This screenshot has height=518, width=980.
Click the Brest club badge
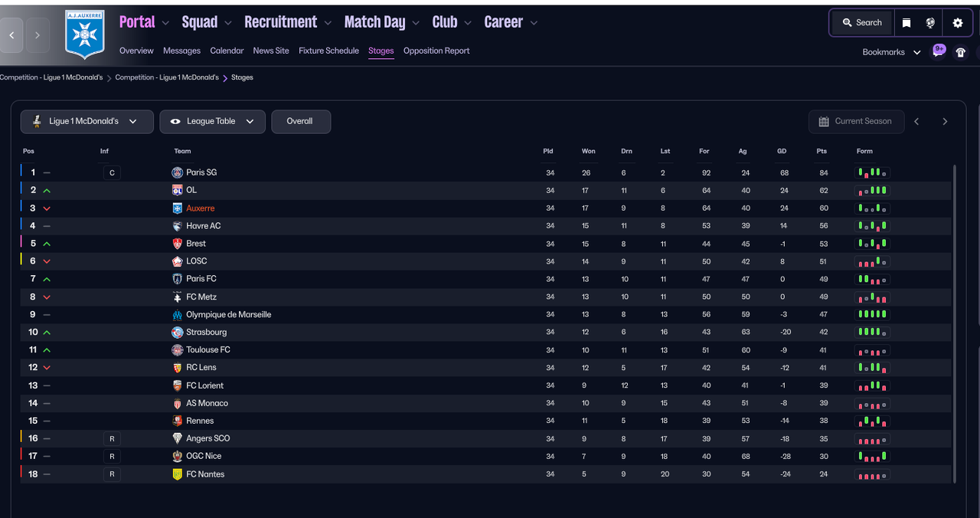pos(177,244)
